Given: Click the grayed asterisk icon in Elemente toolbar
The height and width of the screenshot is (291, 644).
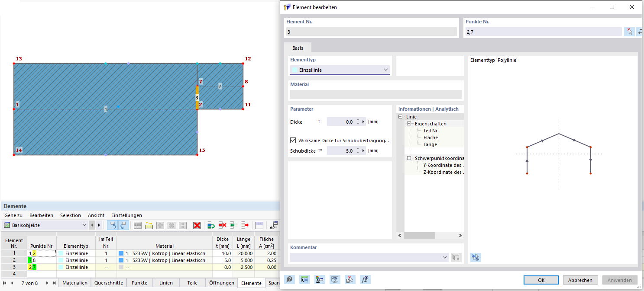Looking at the screenshot, I should click(172, 225).
